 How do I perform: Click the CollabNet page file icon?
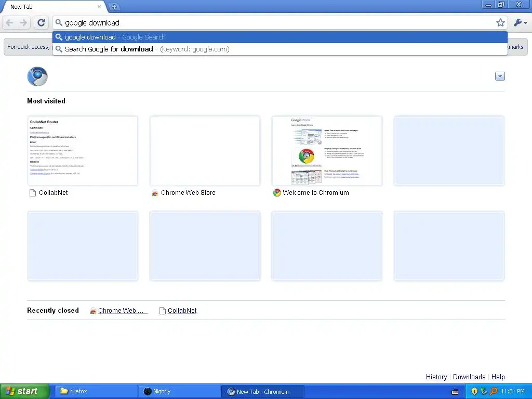click(x=33, y=193)
